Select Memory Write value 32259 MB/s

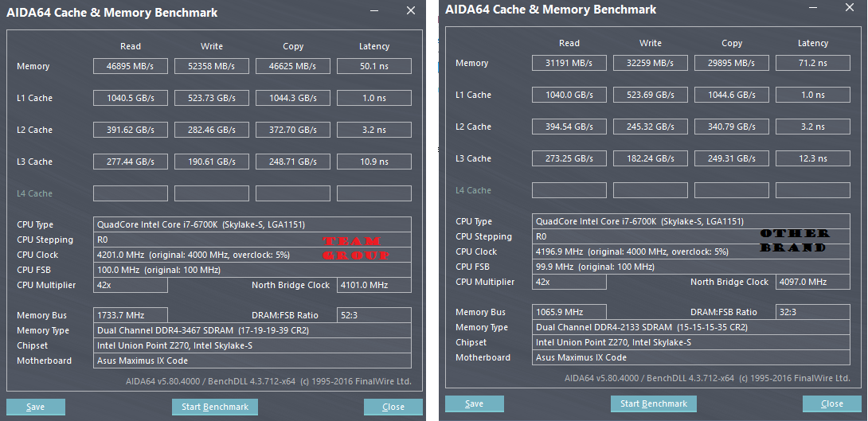tap(651, 63)
